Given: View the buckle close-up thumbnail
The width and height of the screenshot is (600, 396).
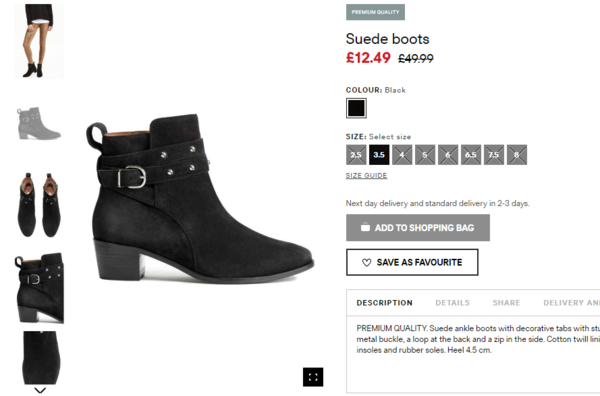Looking at the screenshot, I should coord(39,288).
